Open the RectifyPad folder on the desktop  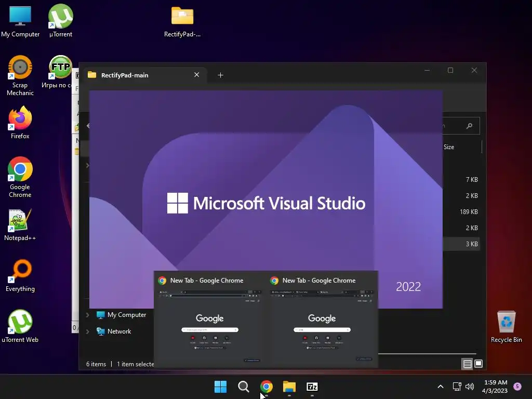(182, 21)
